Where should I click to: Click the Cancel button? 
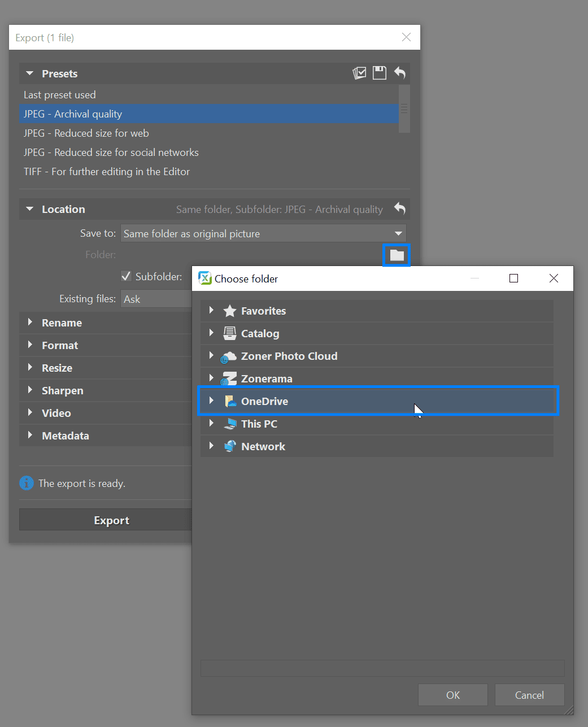(529, 695)
